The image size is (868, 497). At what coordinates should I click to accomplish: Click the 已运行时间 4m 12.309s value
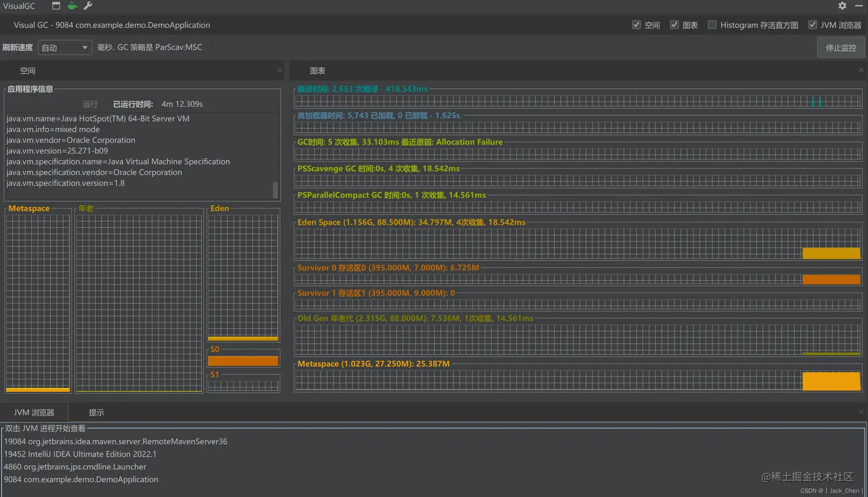click(182, 104)
